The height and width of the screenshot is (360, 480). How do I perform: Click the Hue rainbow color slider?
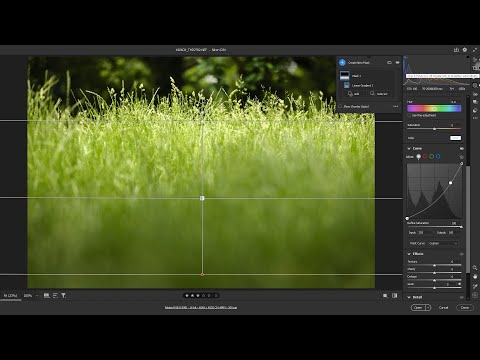[434, 108]
